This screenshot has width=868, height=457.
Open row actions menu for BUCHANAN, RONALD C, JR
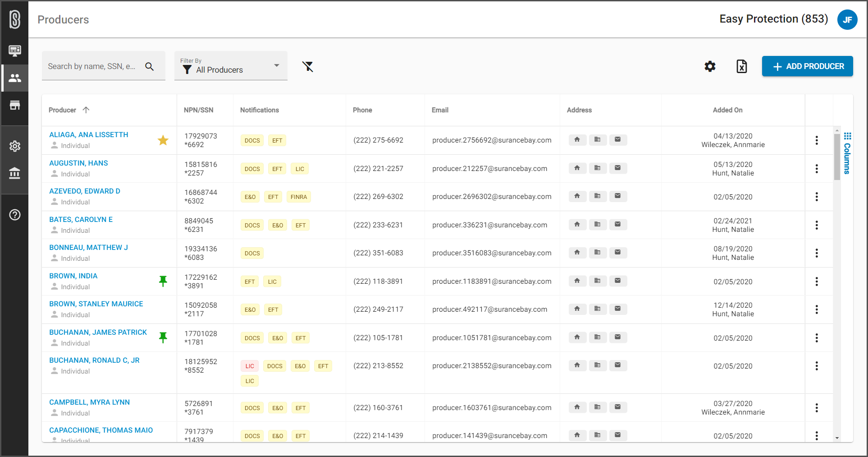coord(817,366)
